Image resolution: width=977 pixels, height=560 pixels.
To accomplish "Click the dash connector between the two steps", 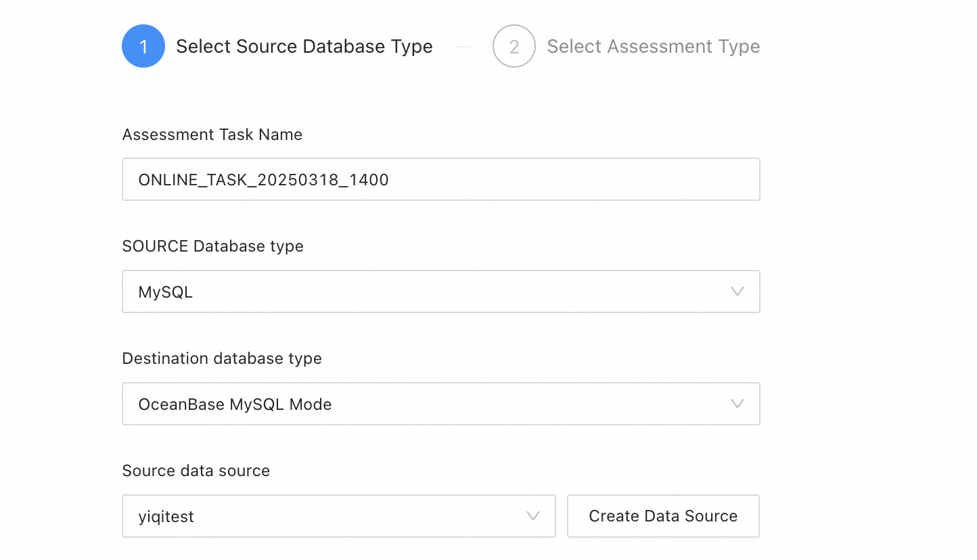I will coord(463,47).
